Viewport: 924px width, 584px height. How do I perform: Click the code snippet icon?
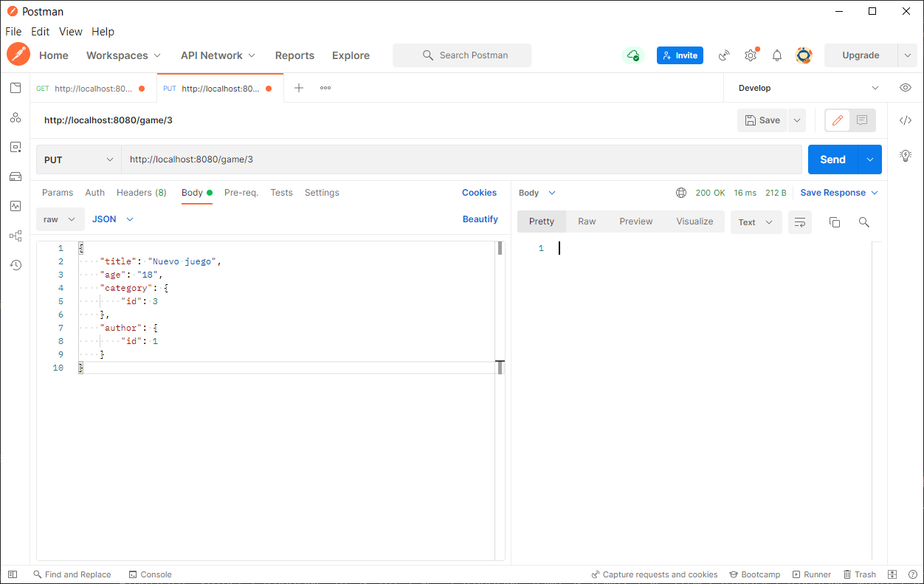[906, 120]
